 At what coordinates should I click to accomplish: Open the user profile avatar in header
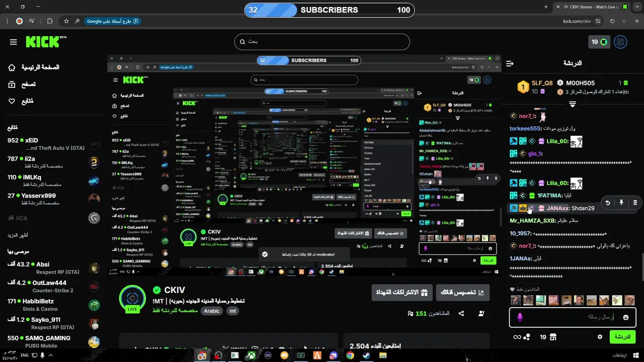point(621,42)
